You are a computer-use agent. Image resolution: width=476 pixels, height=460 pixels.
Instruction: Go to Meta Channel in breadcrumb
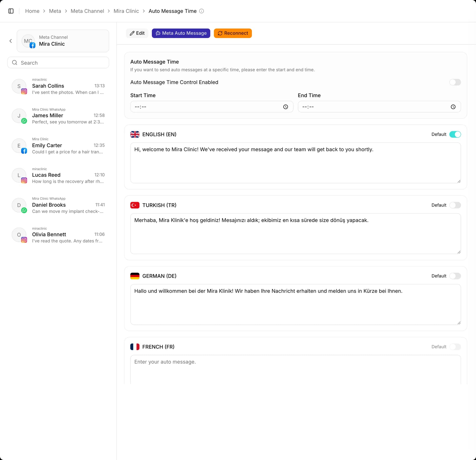pyautogui.click(x=87, y=11)
